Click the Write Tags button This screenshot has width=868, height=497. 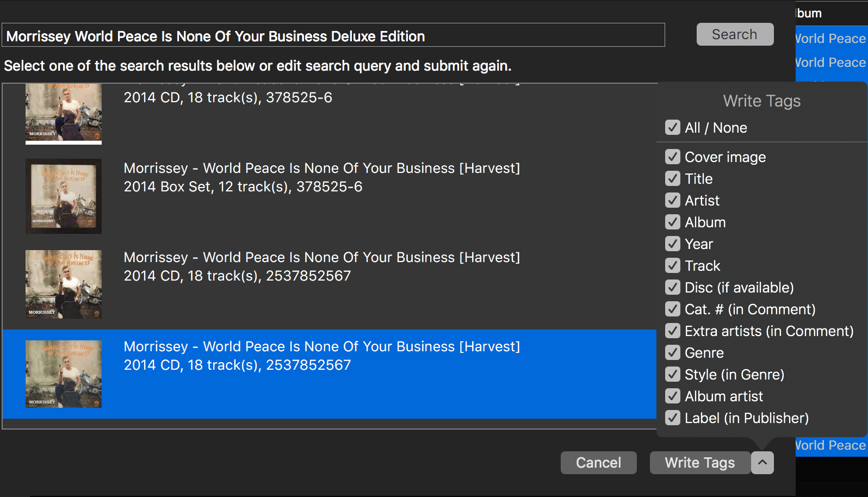point(700,463)
